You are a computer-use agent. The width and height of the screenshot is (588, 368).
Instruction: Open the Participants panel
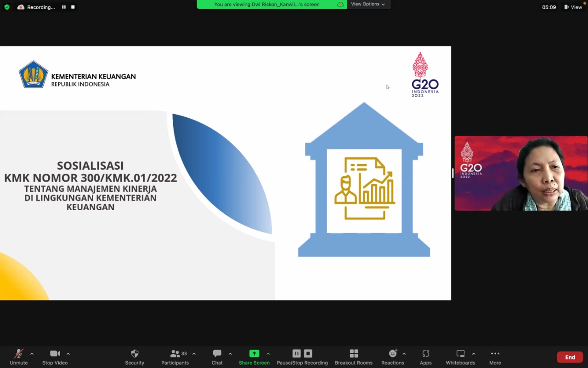175,354
